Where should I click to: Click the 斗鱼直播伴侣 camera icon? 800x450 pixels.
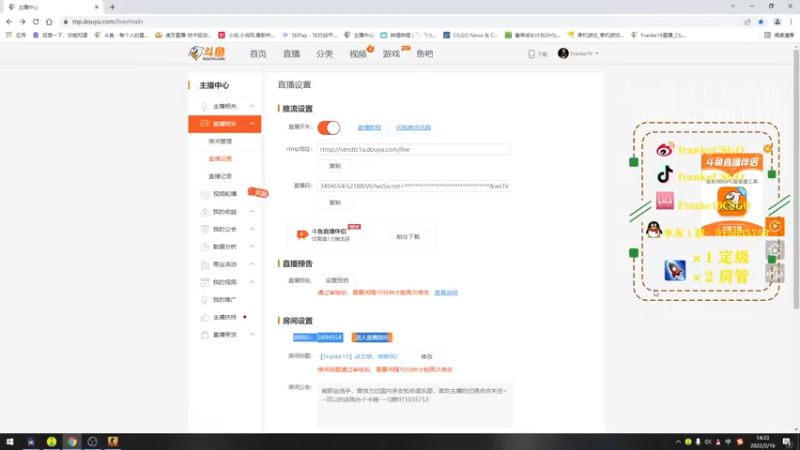coord(302,235)
